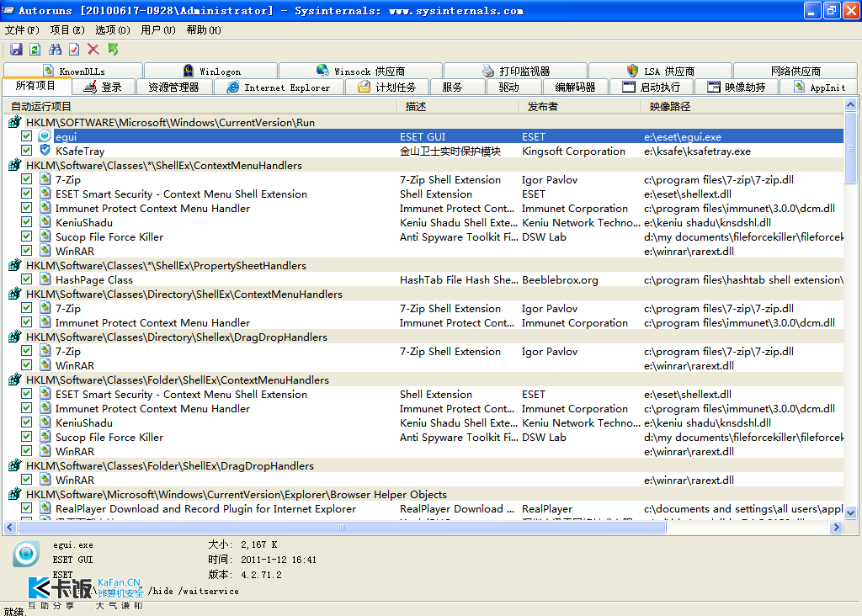
Task: Click vertical scrollbar up arrow
Action: tap(850, 105)
